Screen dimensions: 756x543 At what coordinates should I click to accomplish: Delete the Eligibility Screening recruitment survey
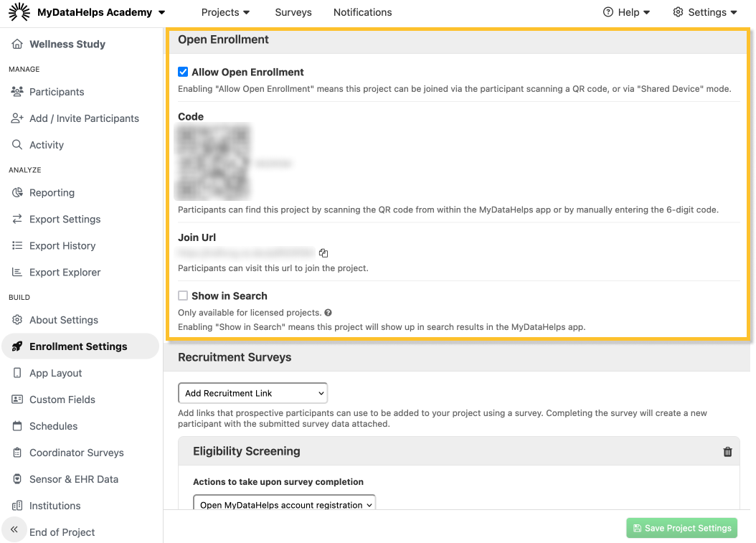point(727,452)
